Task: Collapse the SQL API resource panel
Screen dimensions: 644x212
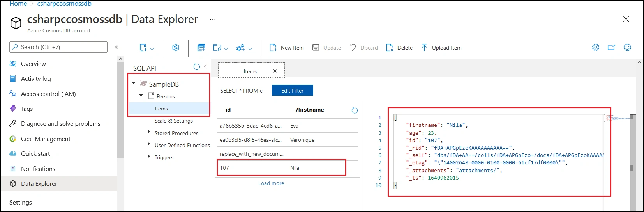Action: 205,67
